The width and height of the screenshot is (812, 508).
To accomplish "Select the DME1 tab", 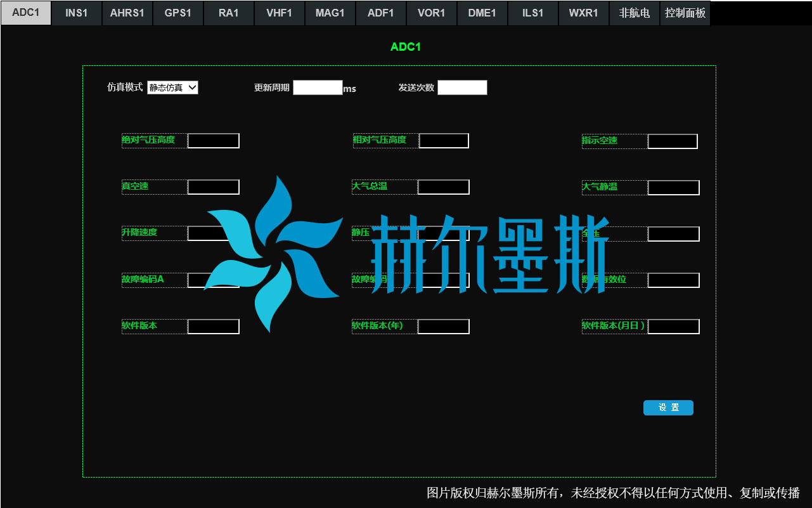I will [x=482, y=13].
